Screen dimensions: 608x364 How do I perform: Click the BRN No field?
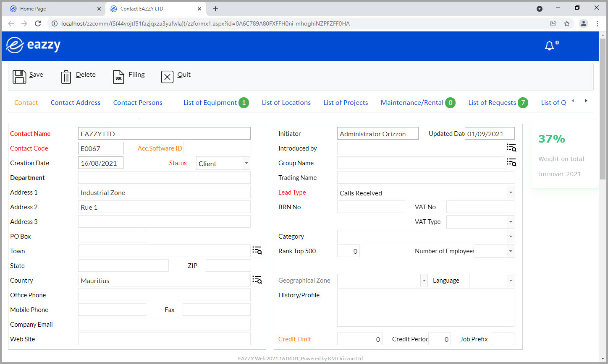click(x=371, y=207)
